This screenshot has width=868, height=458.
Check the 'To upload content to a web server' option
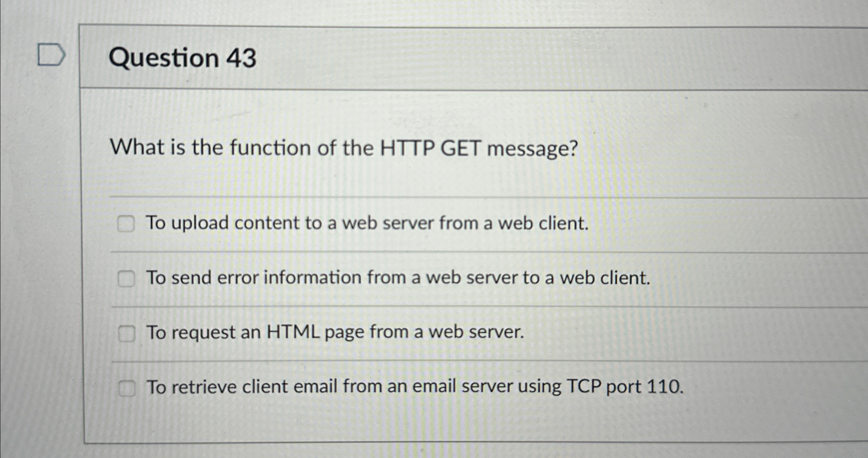point(127,223)
